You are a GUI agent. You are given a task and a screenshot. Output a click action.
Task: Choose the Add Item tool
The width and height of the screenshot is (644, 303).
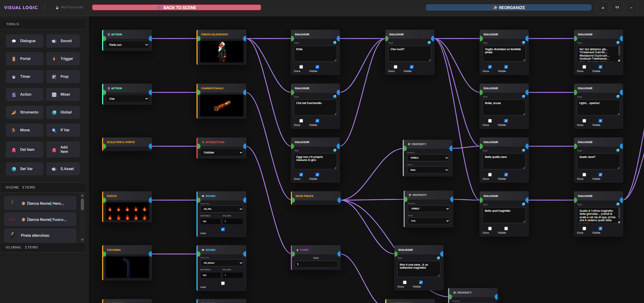click(x=63, y=149)
